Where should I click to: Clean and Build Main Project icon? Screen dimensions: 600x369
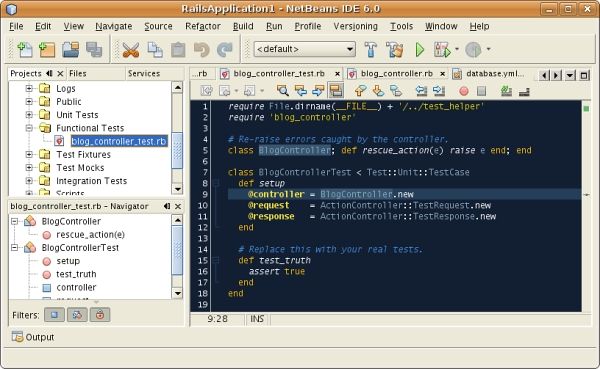pos(395,50)
